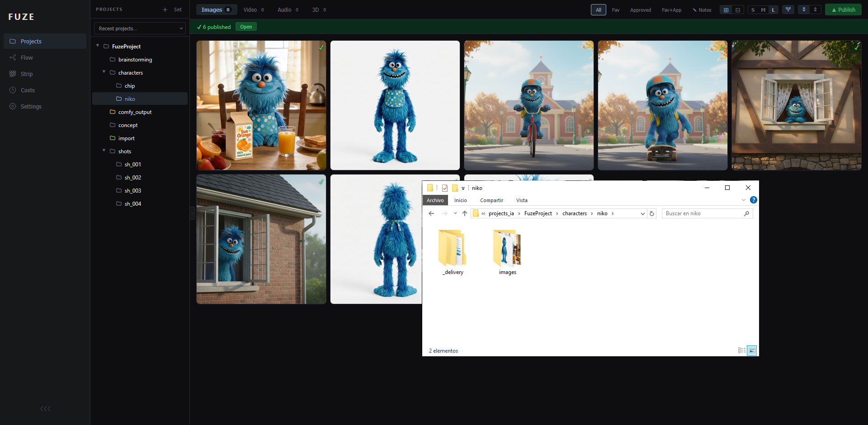Open Explorer help question mark icon

(x=753, y=200)
